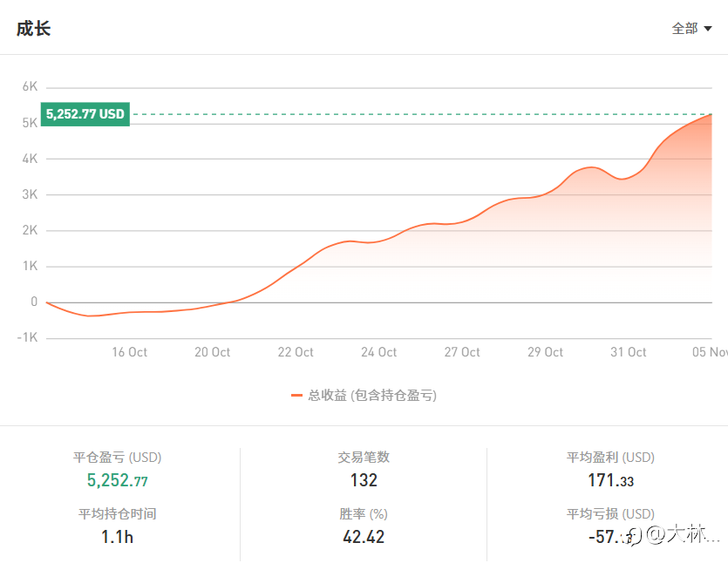This screenshot has width=728, height=570.
Task: Toggle the 总收益 (包含持仓盈亏) legend series
Action: [x=372, y=396]
